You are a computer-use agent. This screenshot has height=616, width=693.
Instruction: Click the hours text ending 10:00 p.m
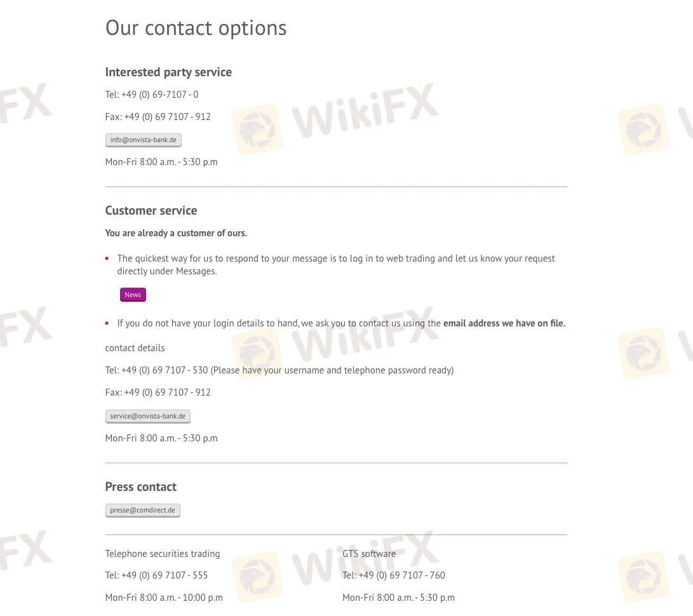pyautogui.click(x=164, y=598)
